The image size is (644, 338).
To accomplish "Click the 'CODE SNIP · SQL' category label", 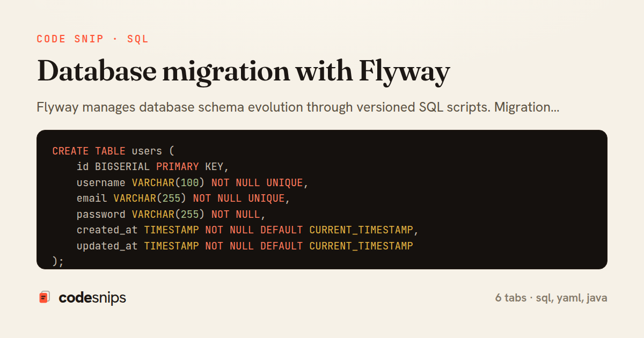I will (x=92, y=39).
